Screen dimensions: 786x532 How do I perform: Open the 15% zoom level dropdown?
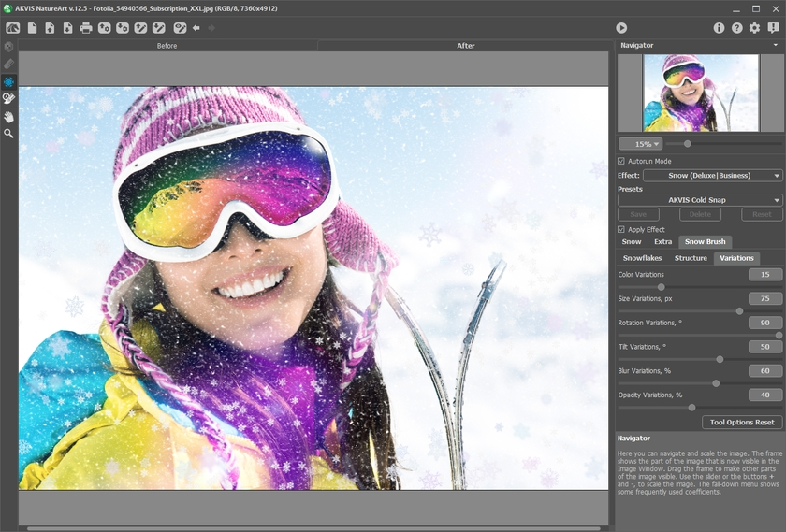[640, 144]
